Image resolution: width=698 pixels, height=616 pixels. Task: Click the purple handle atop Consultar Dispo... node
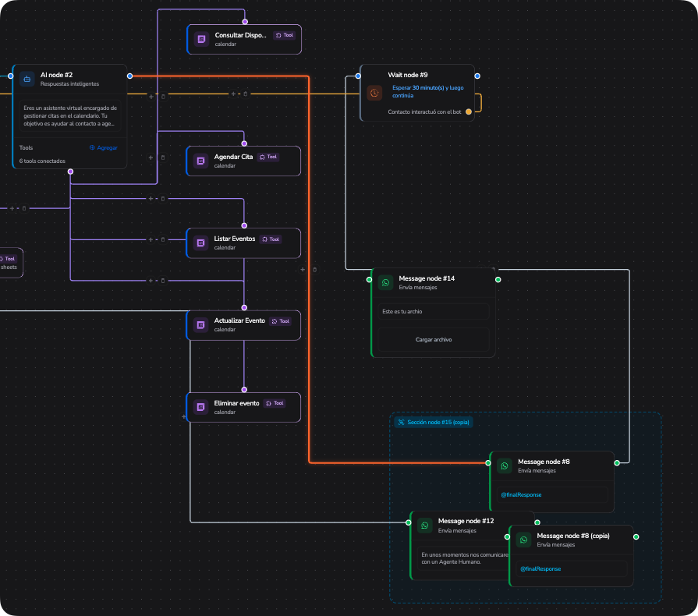tap(245, 21)
